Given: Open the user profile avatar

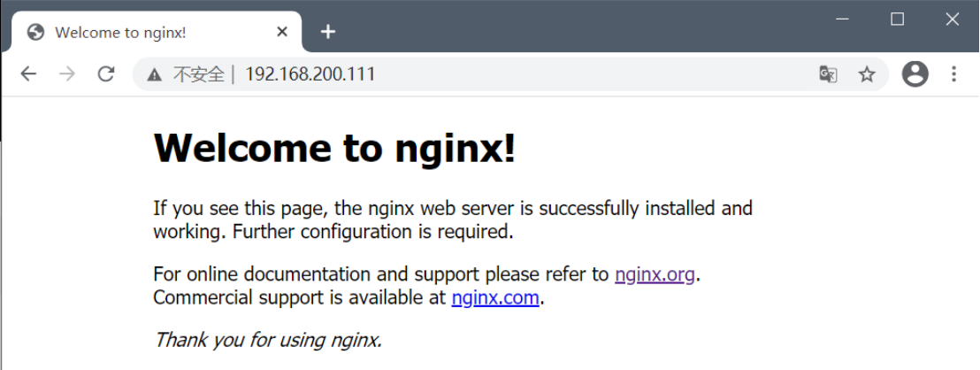Looking at the screenshot, I should tap(915, 74).
